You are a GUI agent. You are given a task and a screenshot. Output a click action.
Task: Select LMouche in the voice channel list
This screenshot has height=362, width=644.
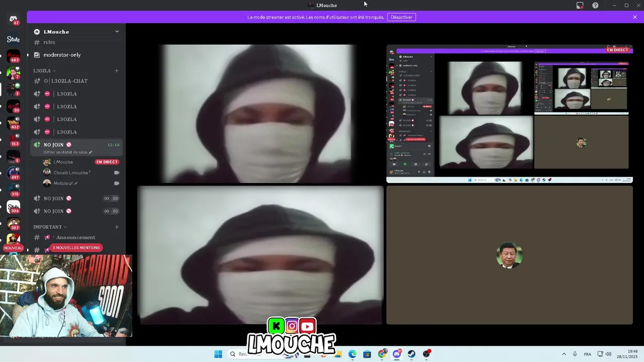tap(63, 162)
